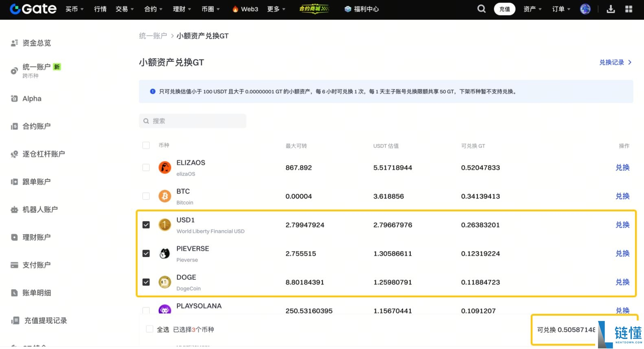Check the PLAYSOLANA row checkbox
Image resolution: width=644 pixels, height=349 pixels.
[x=146, y=310]
